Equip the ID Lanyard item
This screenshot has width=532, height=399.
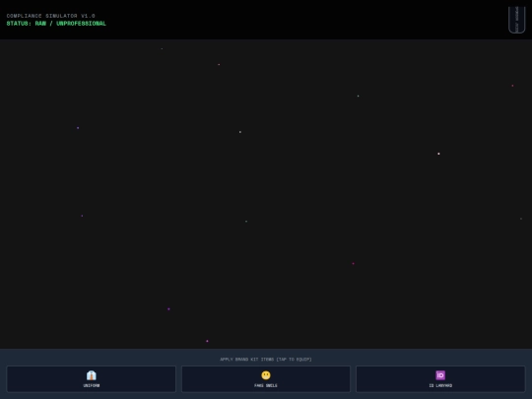[440, 379]
